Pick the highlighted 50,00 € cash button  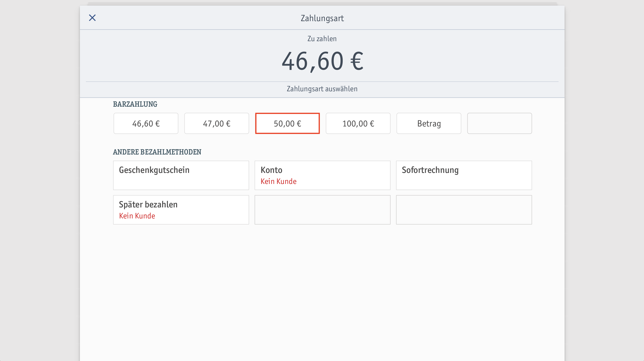[287, 123]
